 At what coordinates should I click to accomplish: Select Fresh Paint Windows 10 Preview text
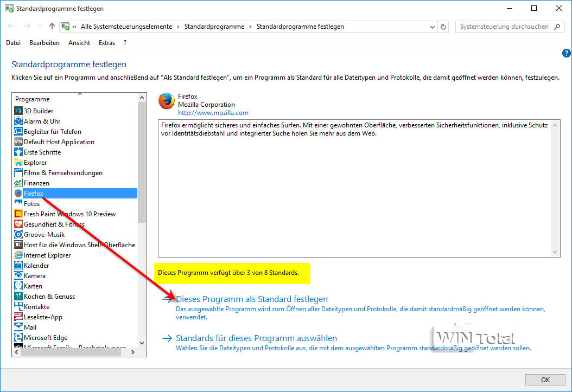click(69, 214)
